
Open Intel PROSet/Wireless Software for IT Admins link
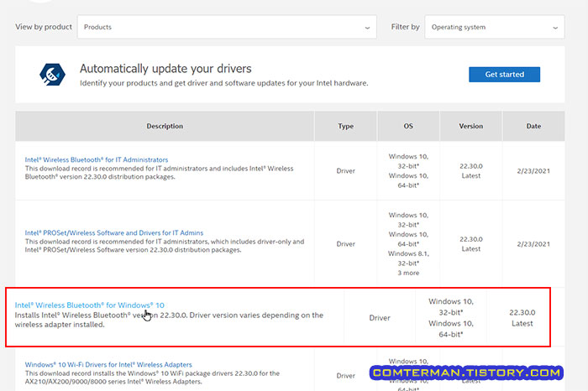[x=114, y=232]
